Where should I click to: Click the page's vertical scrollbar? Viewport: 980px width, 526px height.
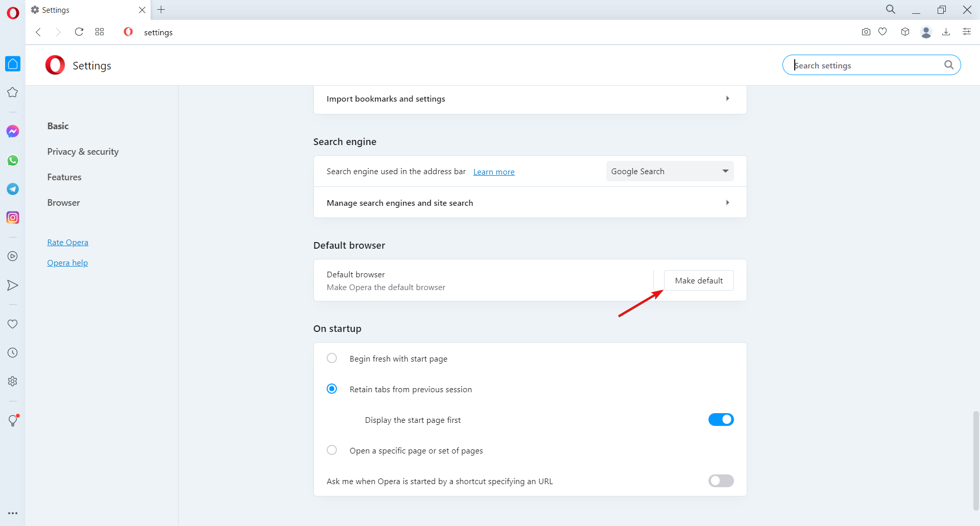click(976, 460)
